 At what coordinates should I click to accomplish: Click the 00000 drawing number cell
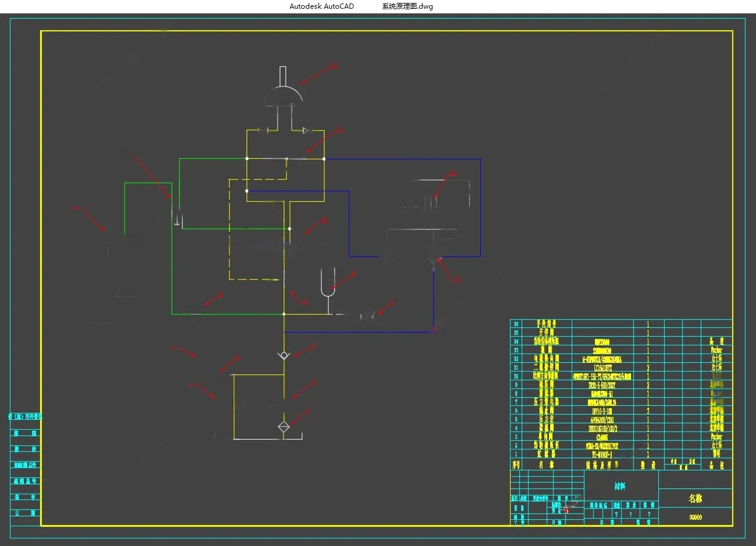(695, 517)
